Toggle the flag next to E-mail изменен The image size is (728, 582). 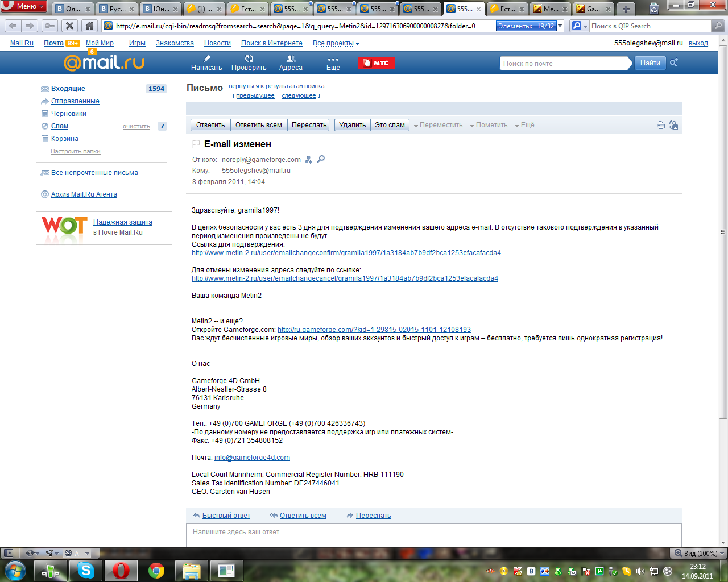[196, 144]
